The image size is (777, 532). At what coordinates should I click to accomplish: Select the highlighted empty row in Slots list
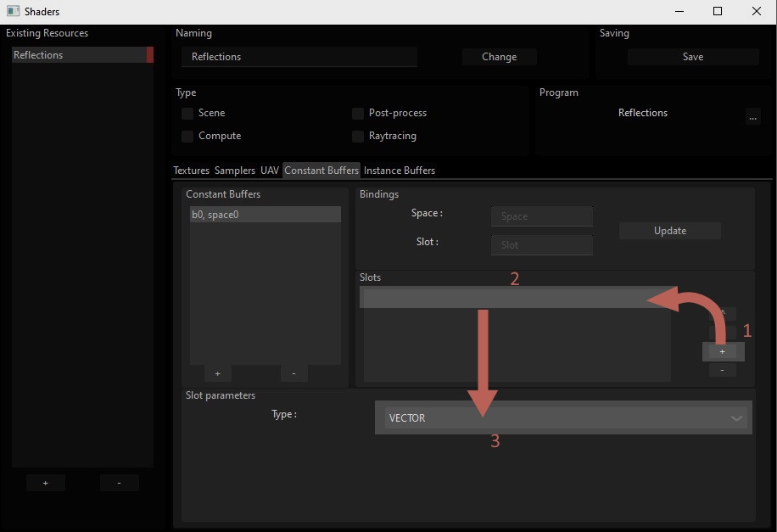pyautogui.click(x=516, y=298)
